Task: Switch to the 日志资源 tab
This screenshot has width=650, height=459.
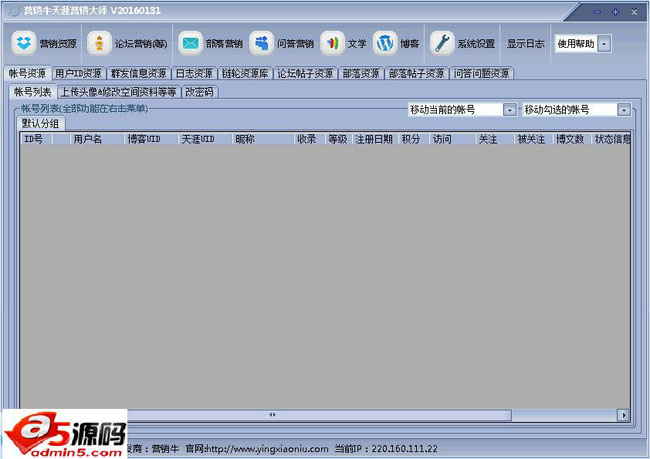Action: point(194,74)
